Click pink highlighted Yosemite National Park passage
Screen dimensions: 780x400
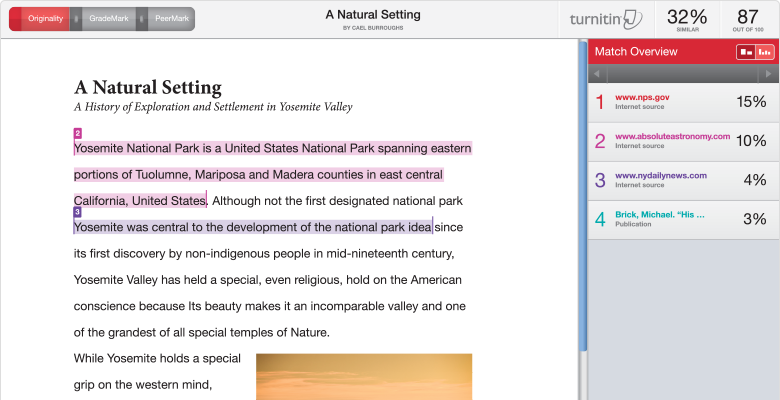coord(272,149)
